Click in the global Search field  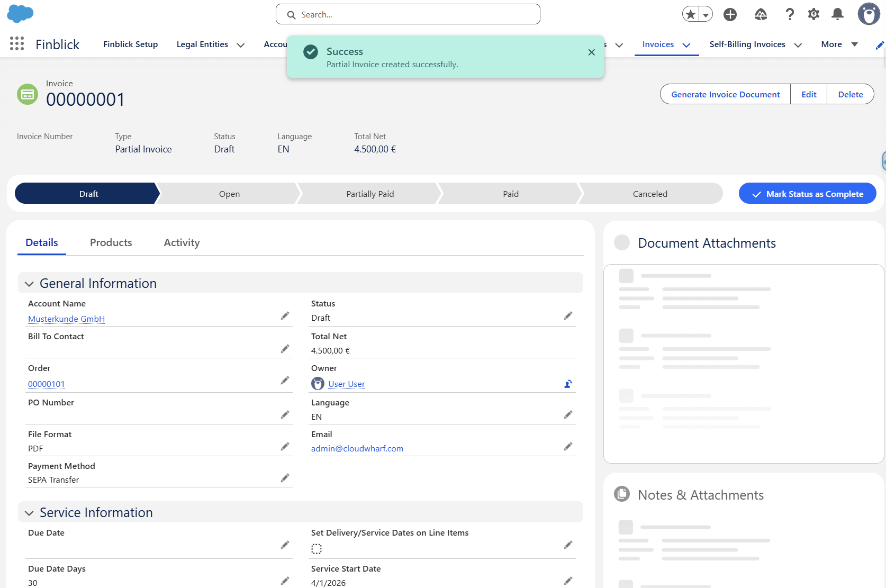pyautogui.click(x=408, y=14)
